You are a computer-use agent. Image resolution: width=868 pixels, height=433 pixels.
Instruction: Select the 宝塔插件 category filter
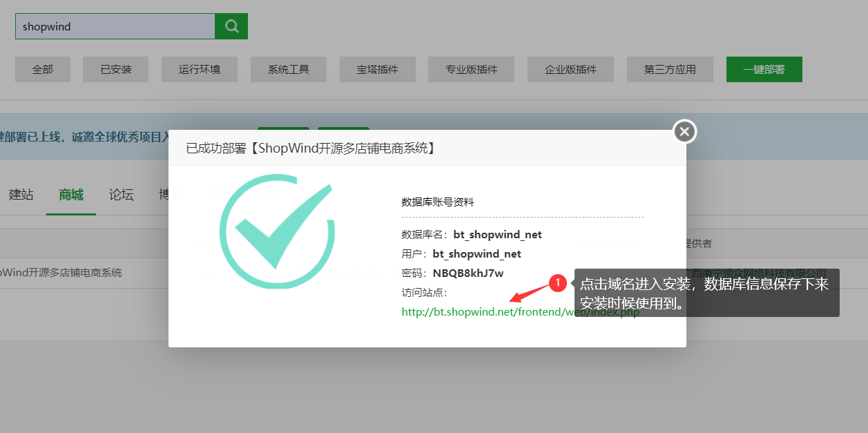(378, 69)
